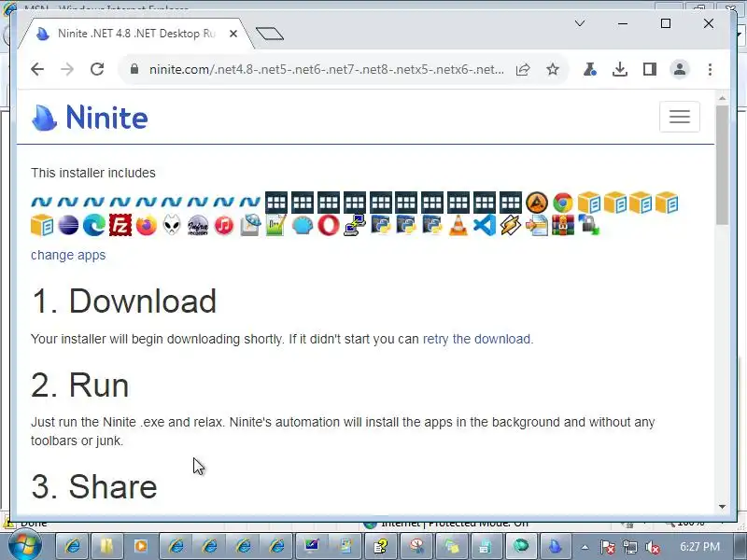Click the iTunes music note icon

point(224,225)
